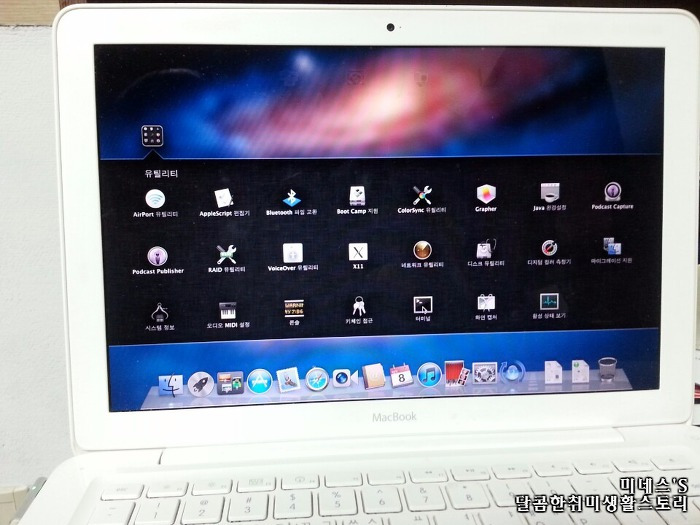Launch 키체인 접근

pyautogui.click(x=358, y=307)
